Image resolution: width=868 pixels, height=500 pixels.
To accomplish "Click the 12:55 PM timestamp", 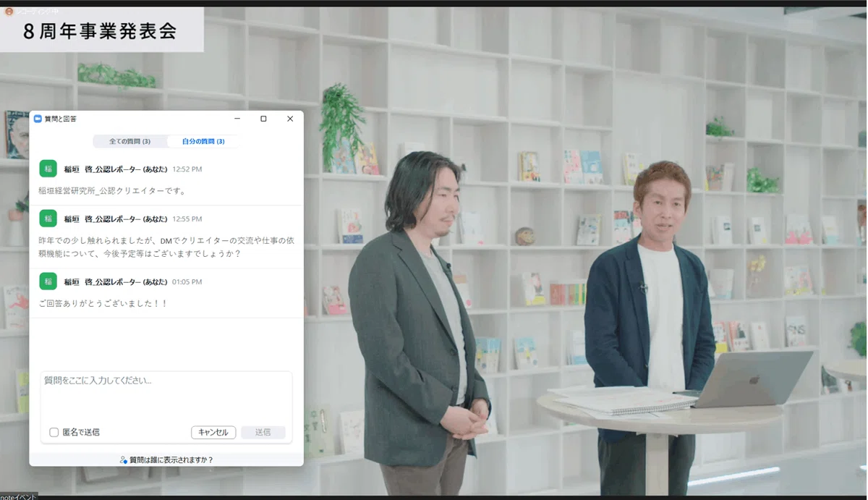I will coord(187,219).
